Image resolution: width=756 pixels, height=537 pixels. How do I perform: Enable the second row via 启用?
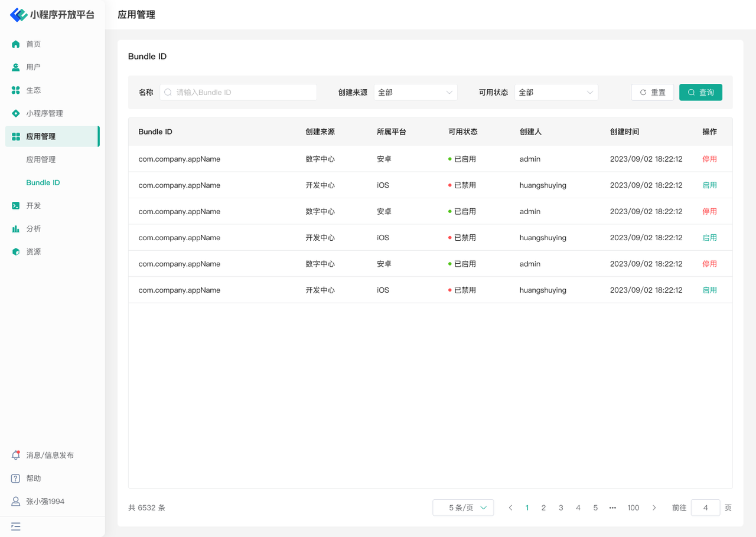(x=709, y=185)
